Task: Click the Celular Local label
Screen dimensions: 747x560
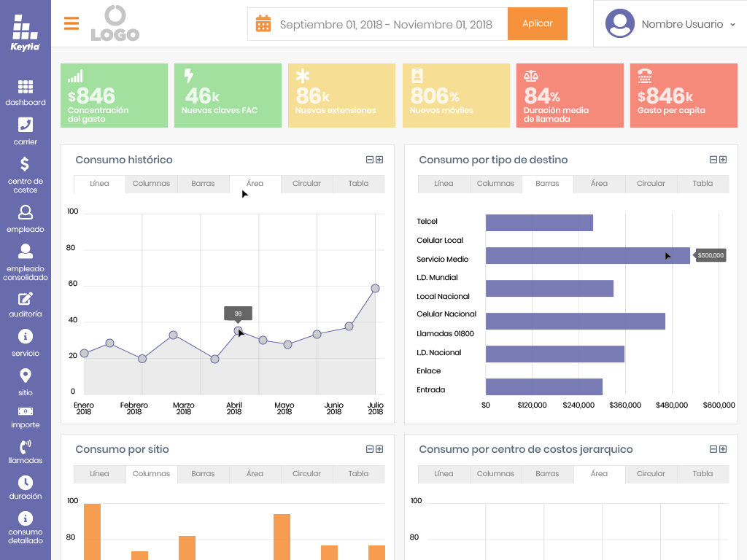Action: coord(440,241)
